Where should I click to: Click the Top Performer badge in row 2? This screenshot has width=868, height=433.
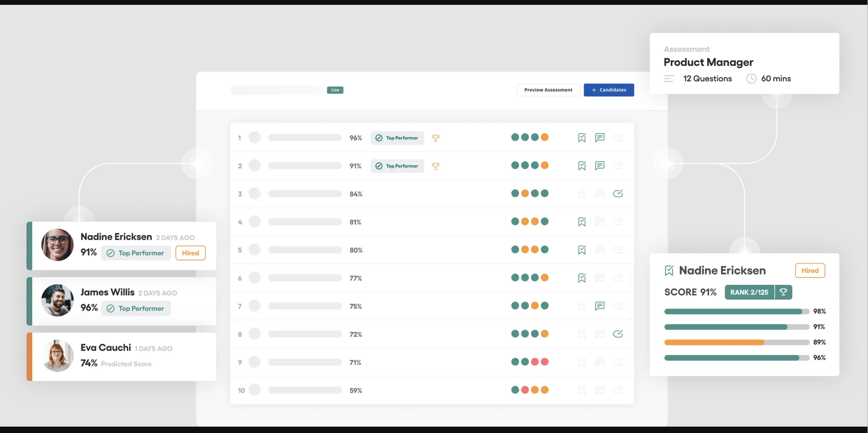[397, 166]
